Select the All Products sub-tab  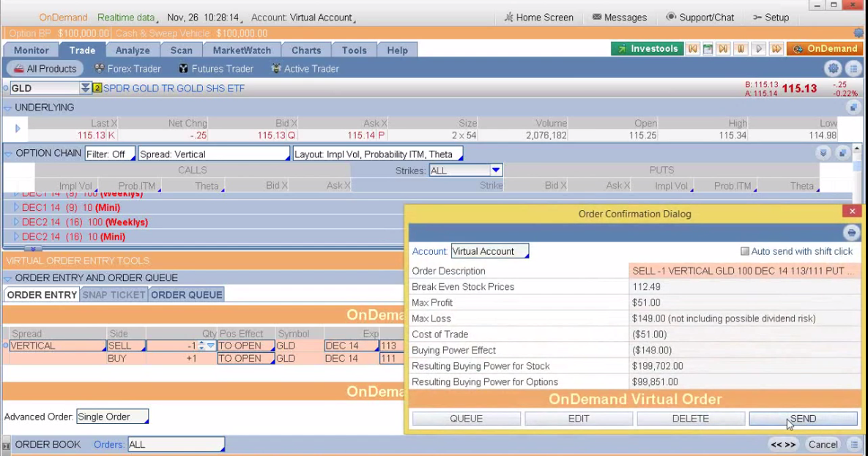pos(45,69)
